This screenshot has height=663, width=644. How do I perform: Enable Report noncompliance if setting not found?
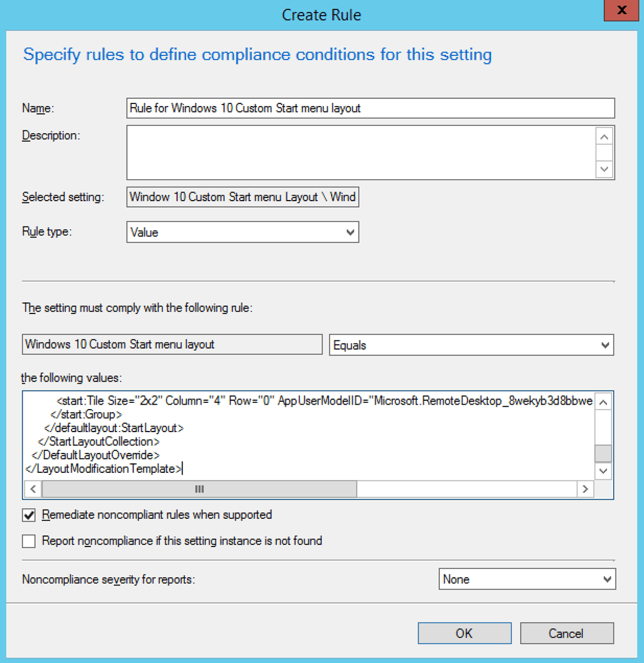click(29, 542)
